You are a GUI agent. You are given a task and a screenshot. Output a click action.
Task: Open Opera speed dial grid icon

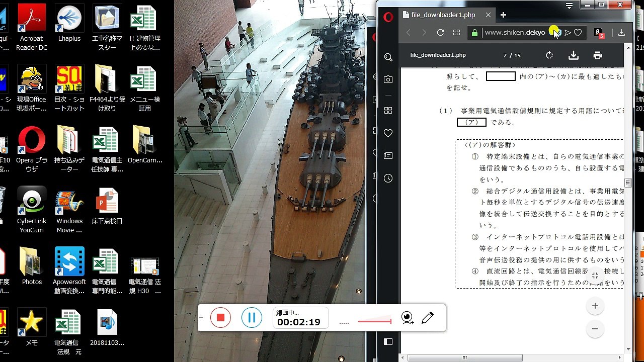(456, 33)
